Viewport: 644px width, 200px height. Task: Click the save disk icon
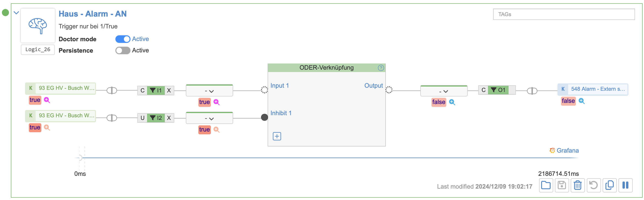(561, 185)
